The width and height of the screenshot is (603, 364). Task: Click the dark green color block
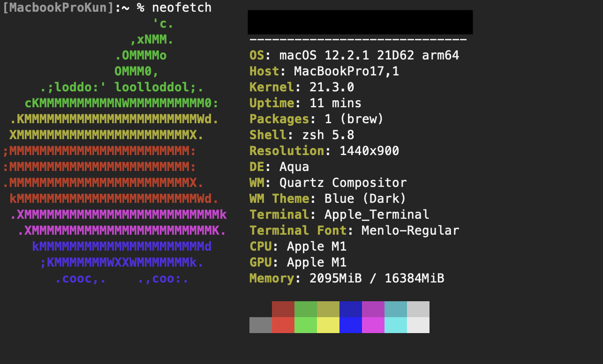pos(306,309)
